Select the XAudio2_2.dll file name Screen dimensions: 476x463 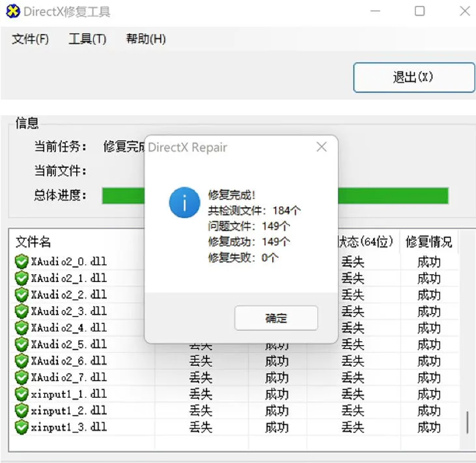(x=68, y=295)
